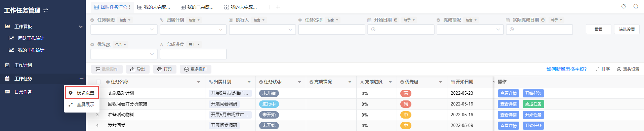Open the 任务状态 column header dropdown arrow
The height and width of the screenshot is (131, 644).
(299, 82)
